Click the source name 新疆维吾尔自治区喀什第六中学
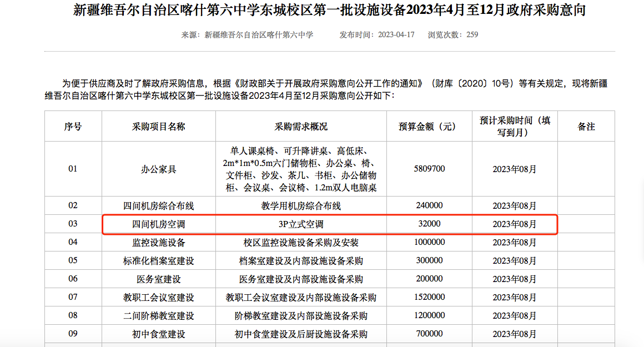The height and width of the screenshot is (347, 644). coord(259,34)
